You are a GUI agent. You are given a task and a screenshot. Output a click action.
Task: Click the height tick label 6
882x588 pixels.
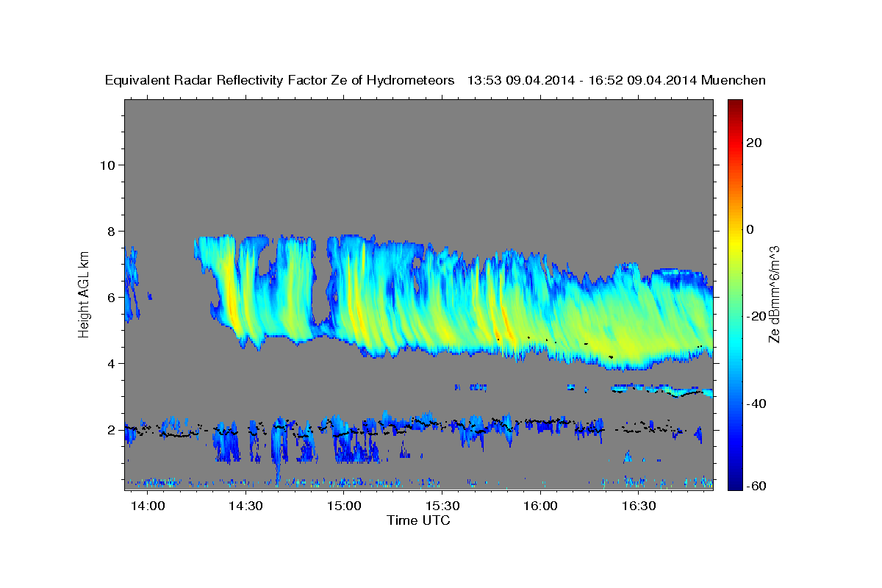tap(110, 297)
